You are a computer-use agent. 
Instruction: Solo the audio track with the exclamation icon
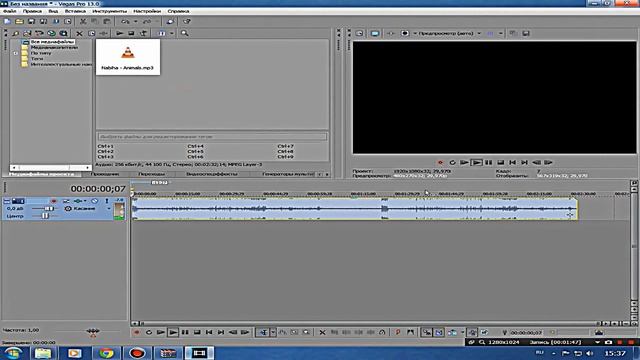tap(107, 201)
